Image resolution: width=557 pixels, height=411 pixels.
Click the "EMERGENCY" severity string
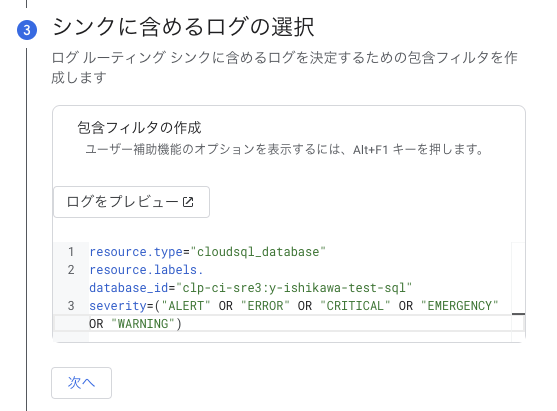[x=459, y=306]
